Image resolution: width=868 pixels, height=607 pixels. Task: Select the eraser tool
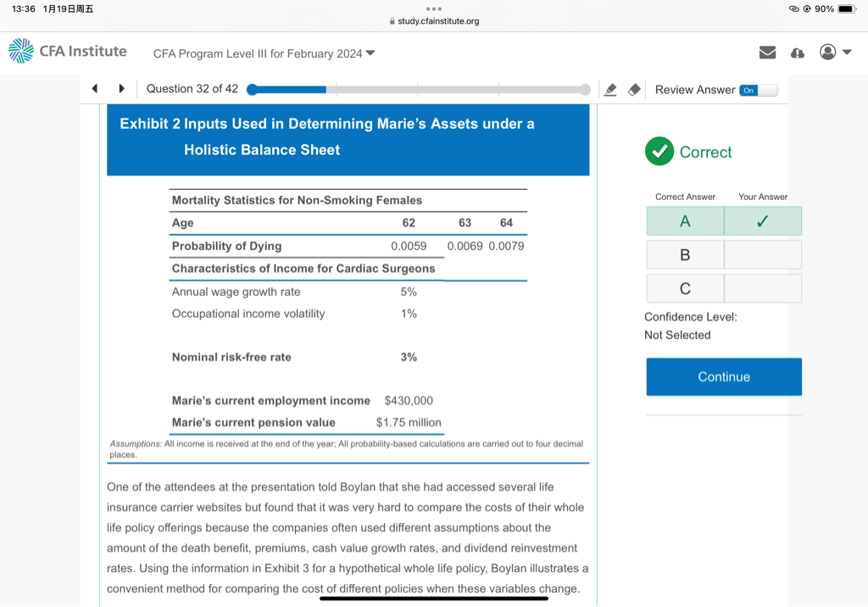click(633, 90)
